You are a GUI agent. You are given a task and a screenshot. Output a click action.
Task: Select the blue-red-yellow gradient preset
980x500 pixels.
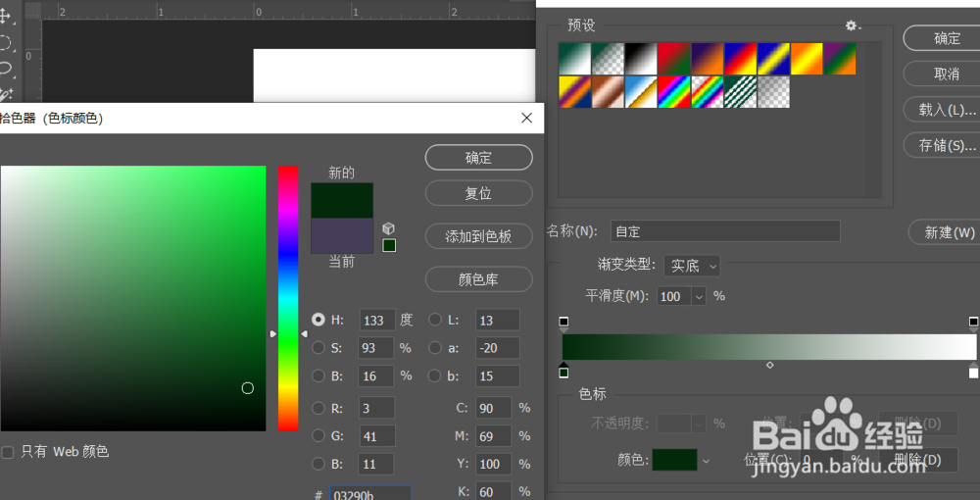coord(740,59)
